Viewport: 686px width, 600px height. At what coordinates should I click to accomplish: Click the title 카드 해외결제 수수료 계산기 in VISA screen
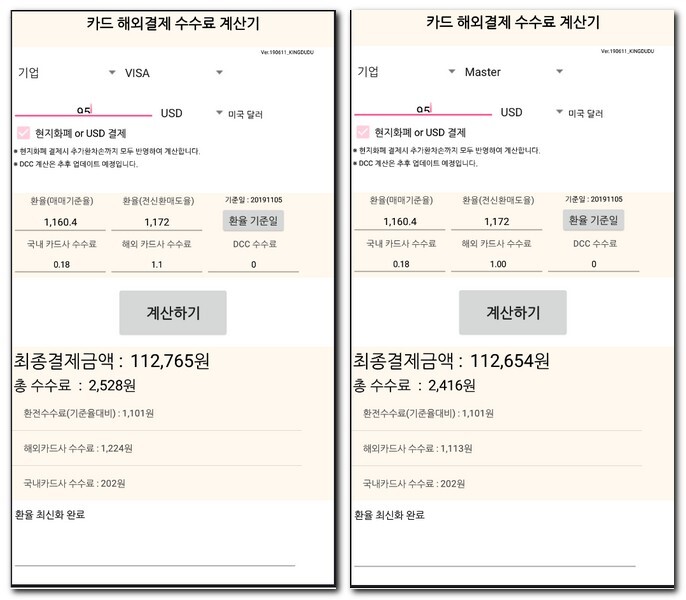pos(173,23)
